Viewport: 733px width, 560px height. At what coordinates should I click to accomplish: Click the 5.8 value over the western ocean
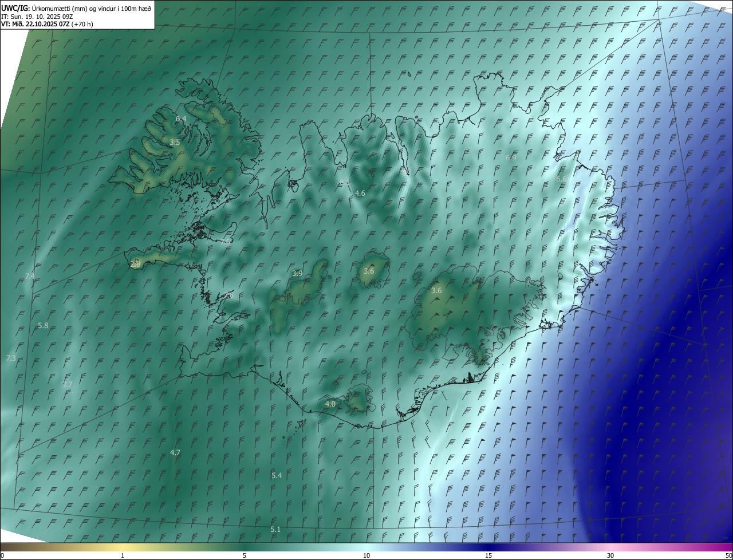[x=43, y=325]
